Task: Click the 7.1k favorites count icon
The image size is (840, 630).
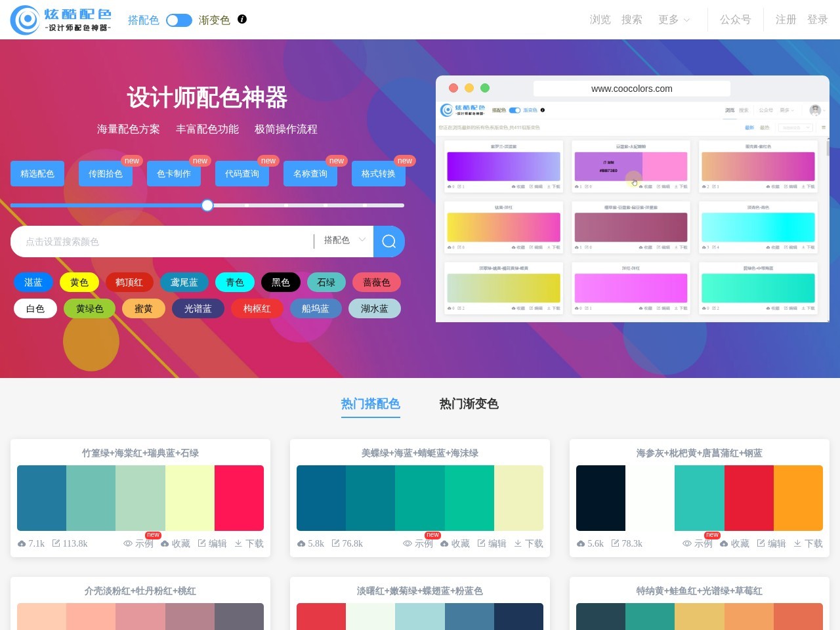Action: [x=22, y=543]
